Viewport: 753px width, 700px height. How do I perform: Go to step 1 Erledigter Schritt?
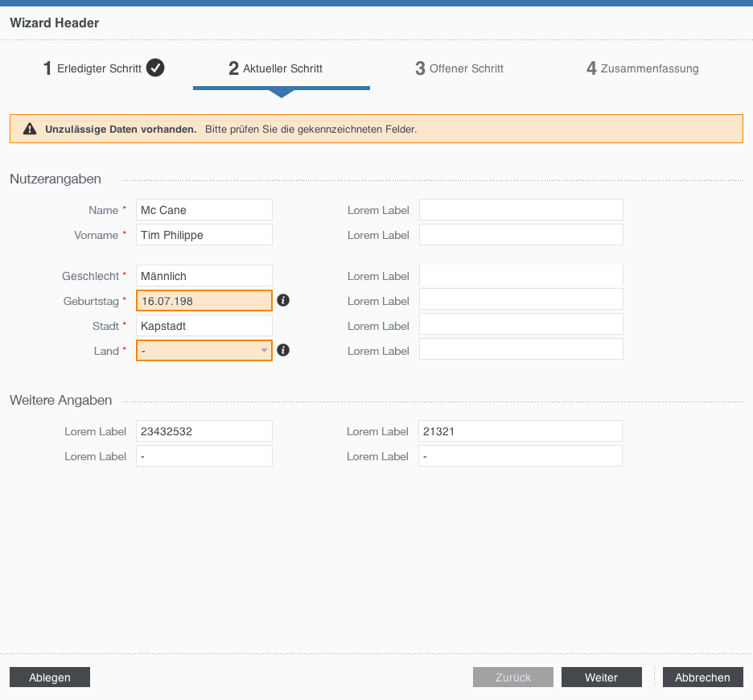(x=103, y=68)
